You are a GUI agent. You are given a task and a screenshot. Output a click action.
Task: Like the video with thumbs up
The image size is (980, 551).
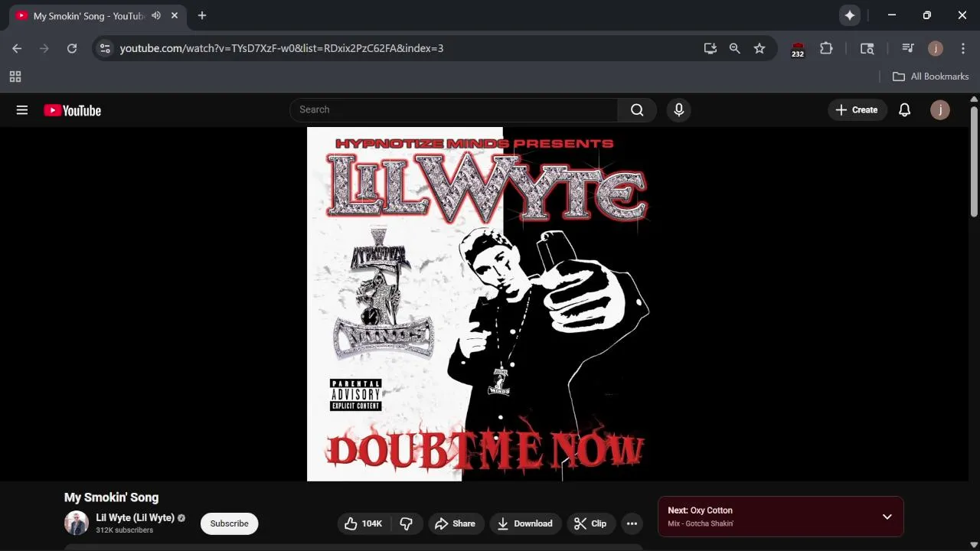tap(364, 523)
